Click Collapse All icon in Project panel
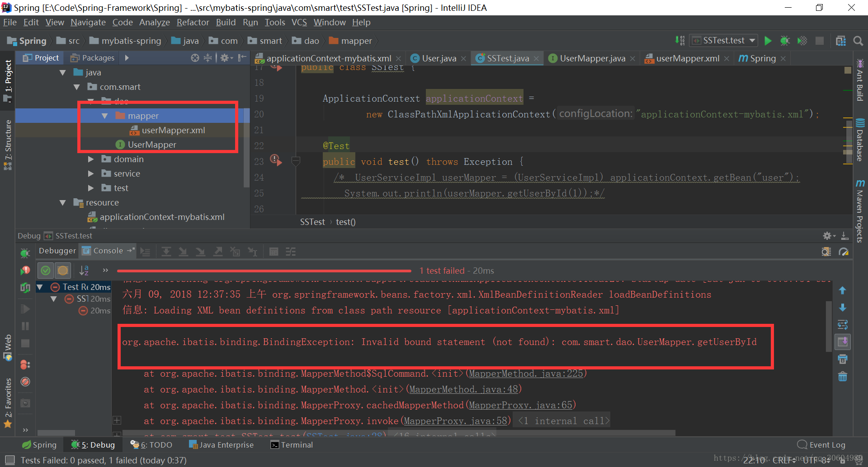The width and height of the screenshot is (868, 467). (208, 58)
